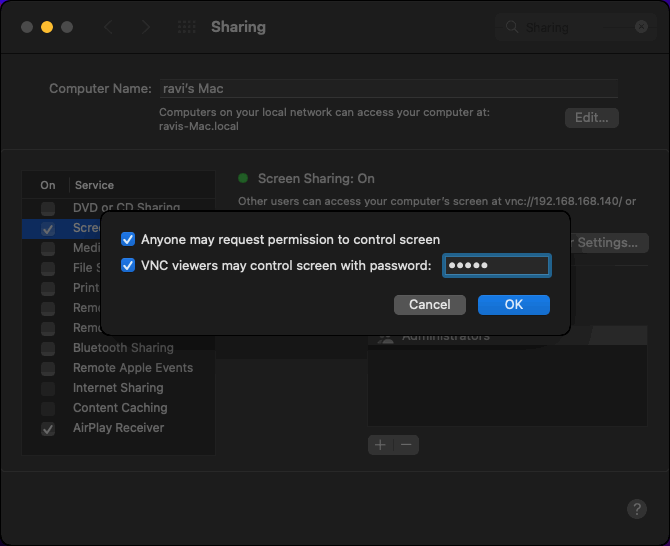Image resolution: width=670 pixels, height=546 pixels.
Task: Add a user with the plus button
Action: [x=380, y=445]
